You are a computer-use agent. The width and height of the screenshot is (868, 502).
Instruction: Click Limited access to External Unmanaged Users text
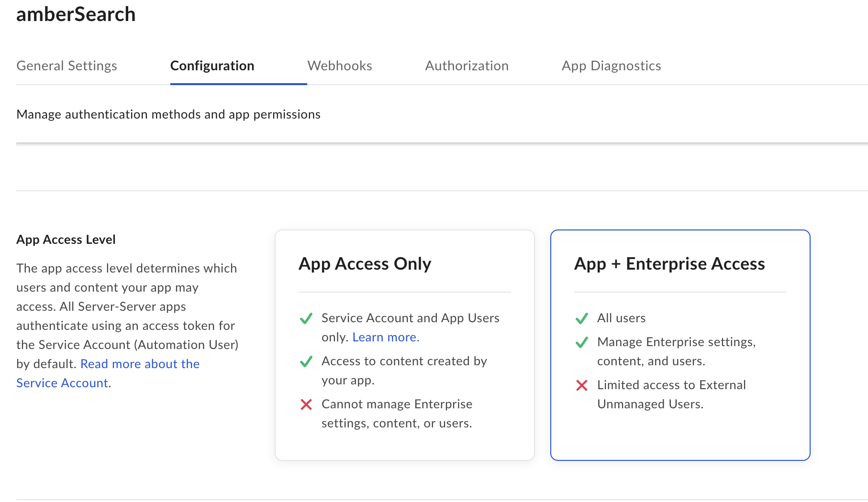pyautogui.click(x=671, y=394)
